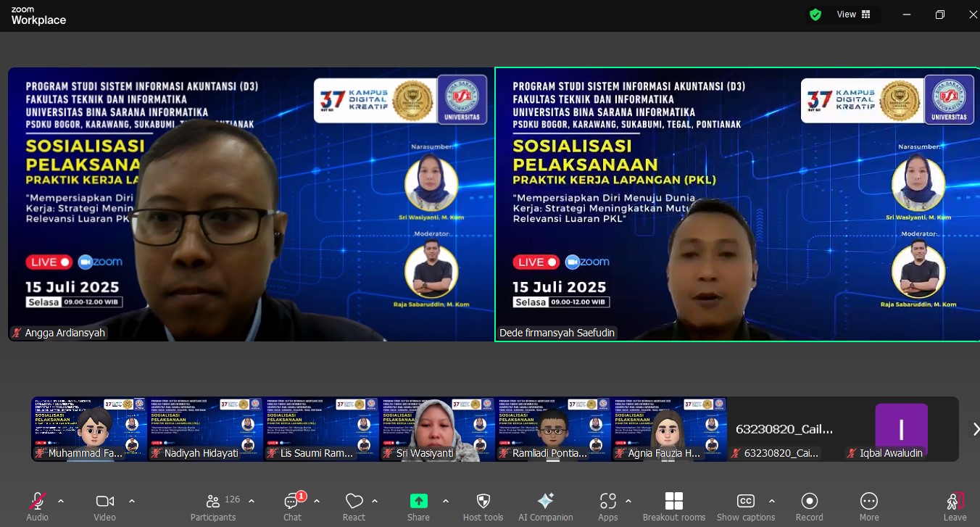Expand the share options arrow next to Share
This screenshot has width=980, height=527.
tap(445, 501)
